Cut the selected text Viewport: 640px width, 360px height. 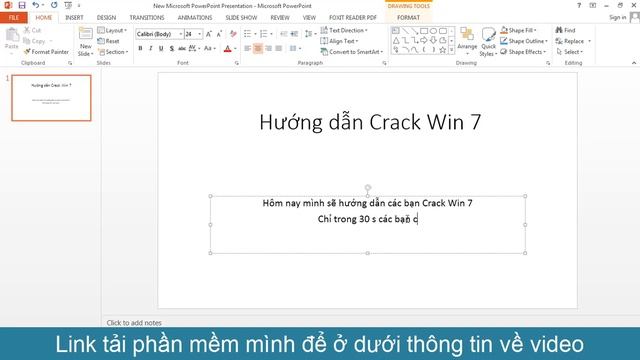tap(33, 30)
